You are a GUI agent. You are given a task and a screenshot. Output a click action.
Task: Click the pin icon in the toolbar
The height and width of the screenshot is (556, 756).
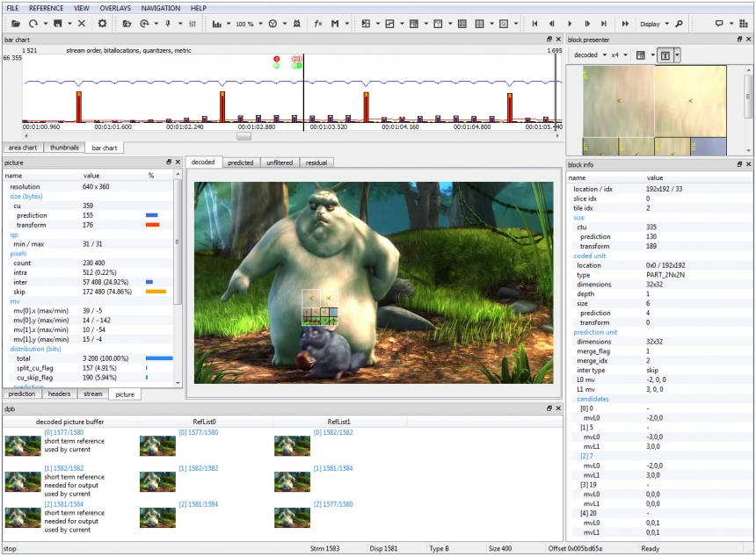[168, 24]
